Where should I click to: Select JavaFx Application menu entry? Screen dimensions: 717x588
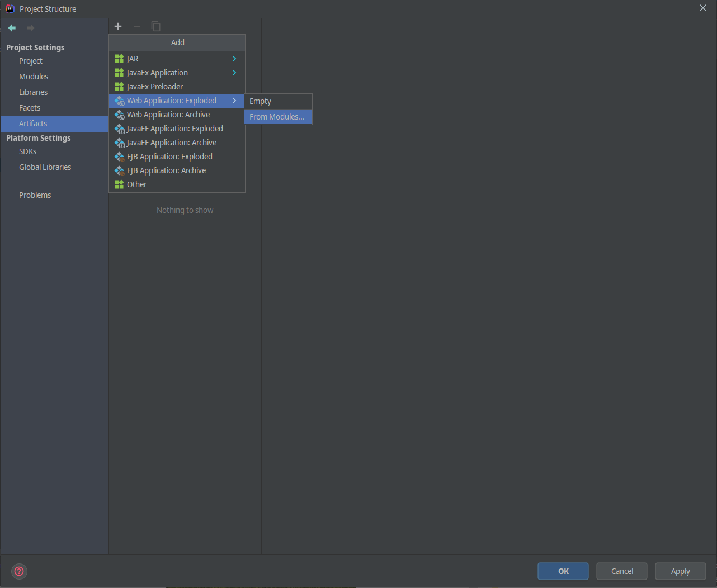point(177,73)
